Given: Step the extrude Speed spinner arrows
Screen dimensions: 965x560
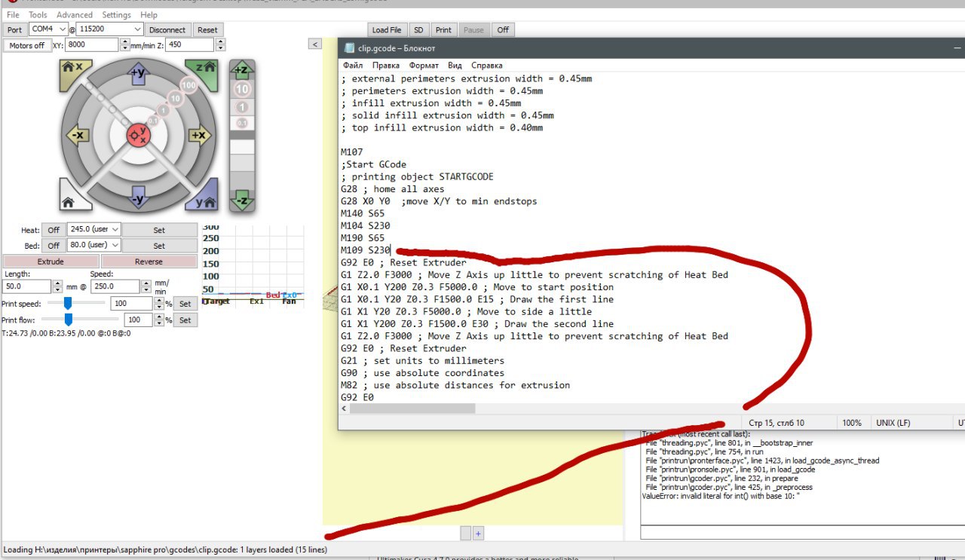Looking at the screenshot, I should 145,286.
